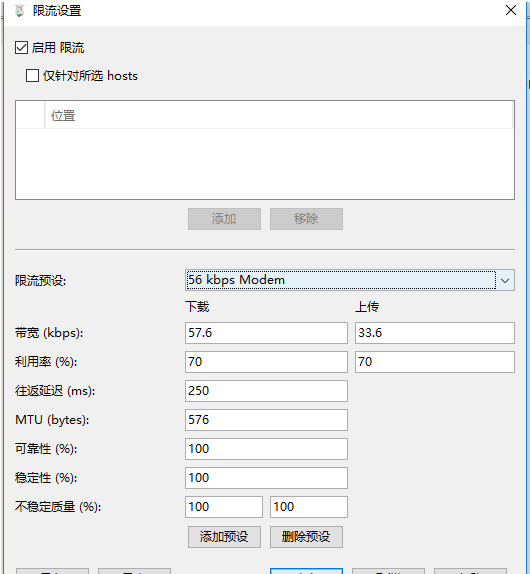Click the 往返延迟 latency field
The width and height of the screenshot is (530, 574).
pos(266,391)
